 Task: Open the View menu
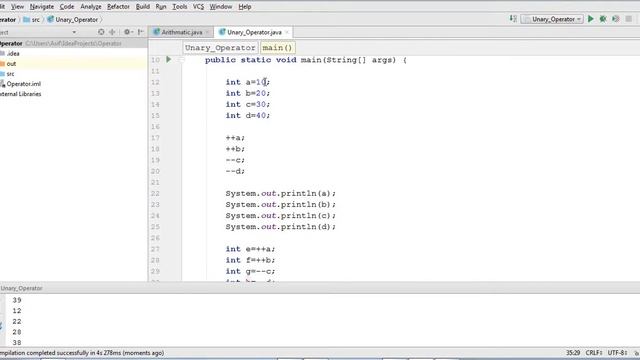[x=17, y=7]
